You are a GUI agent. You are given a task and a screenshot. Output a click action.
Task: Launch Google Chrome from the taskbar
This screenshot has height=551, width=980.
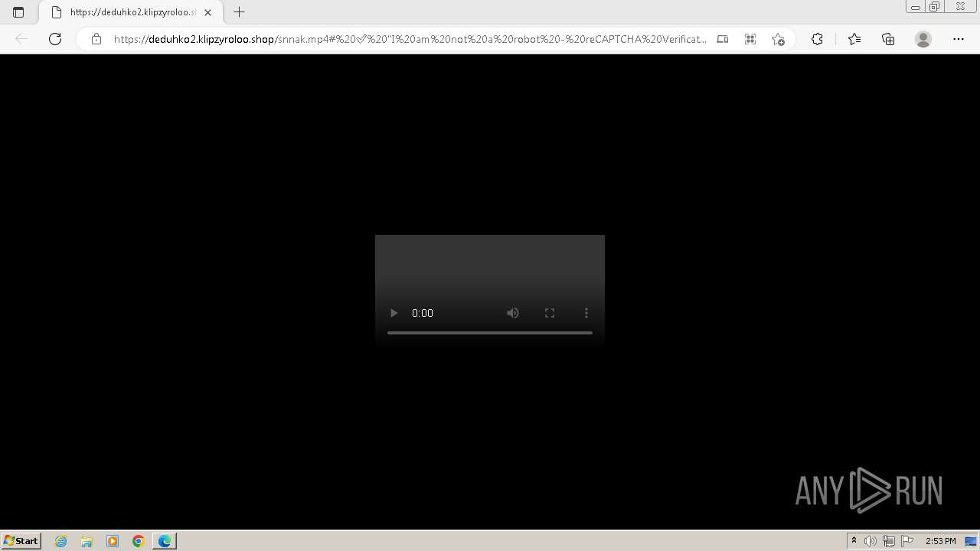(x=139, y=541)
